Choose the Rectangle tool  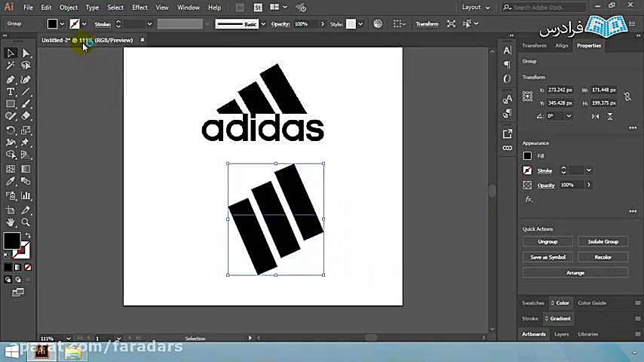[x=11, y=104]
